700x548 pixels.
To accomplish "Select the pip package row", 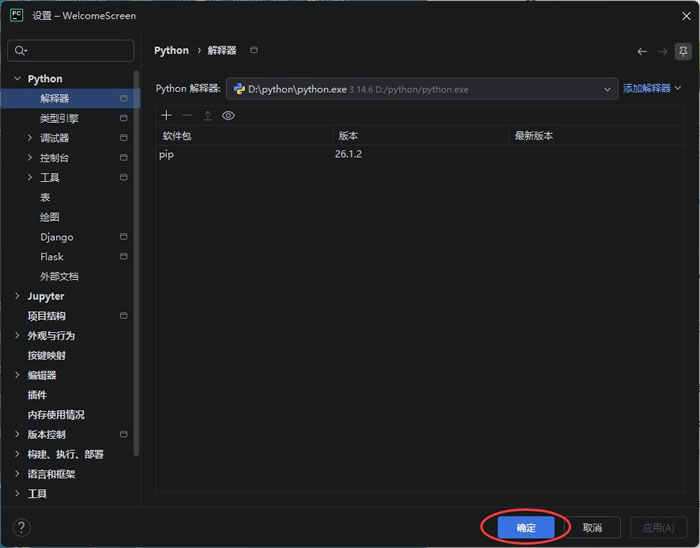I will (x=420, y=154).
